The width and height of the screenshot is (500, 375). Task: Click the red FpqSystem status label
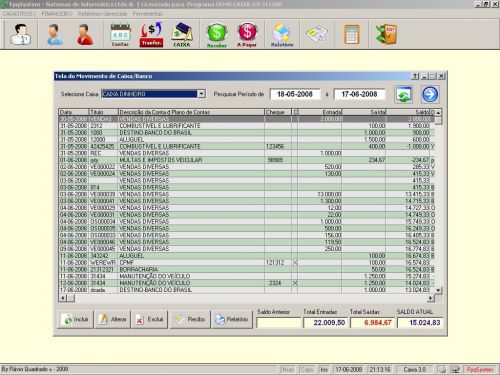(480, 369)
